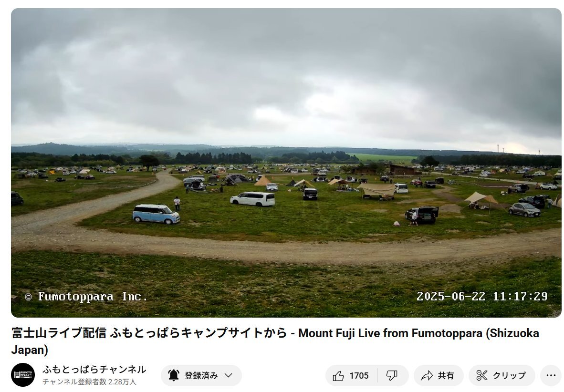Click the thumbs-down dislike icon

pos(392,376)
